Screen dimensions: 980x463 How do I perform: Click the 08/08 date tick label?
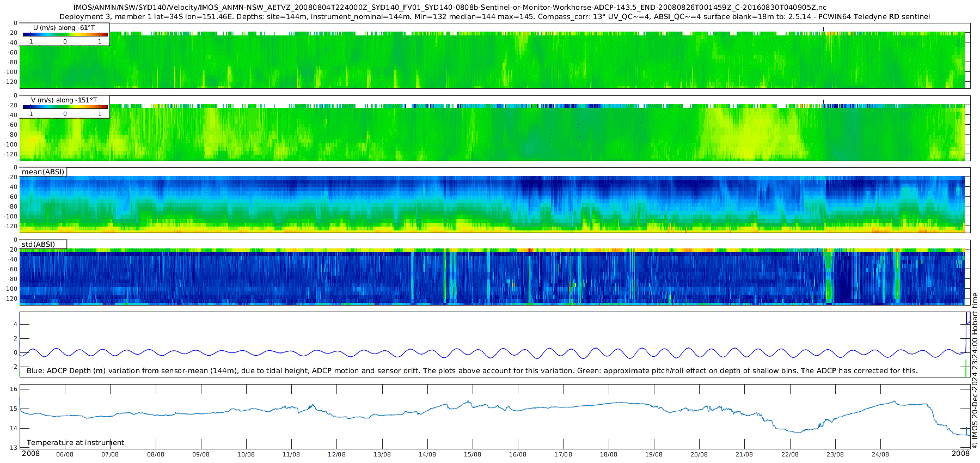pyautogui.click(x=156, y=454)
